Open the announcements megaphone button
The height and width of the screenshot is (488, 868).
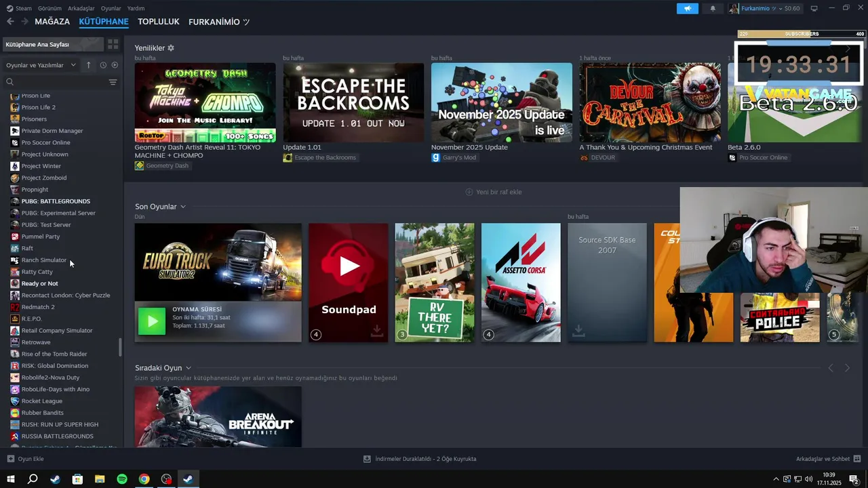687,8
